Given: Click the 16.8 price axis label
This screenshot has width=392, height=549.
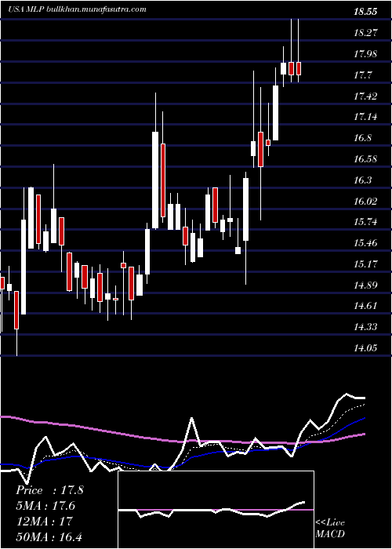Looking at the screenshot, I should 362,137.
